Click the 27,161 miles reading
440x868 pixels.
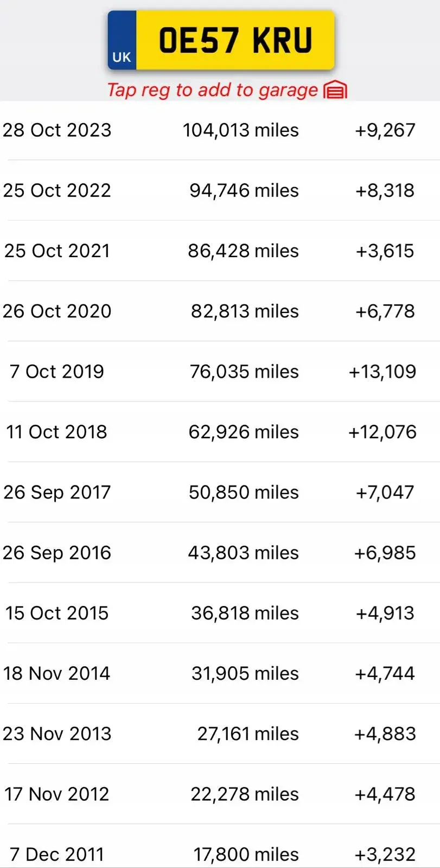tap(248, 733)
